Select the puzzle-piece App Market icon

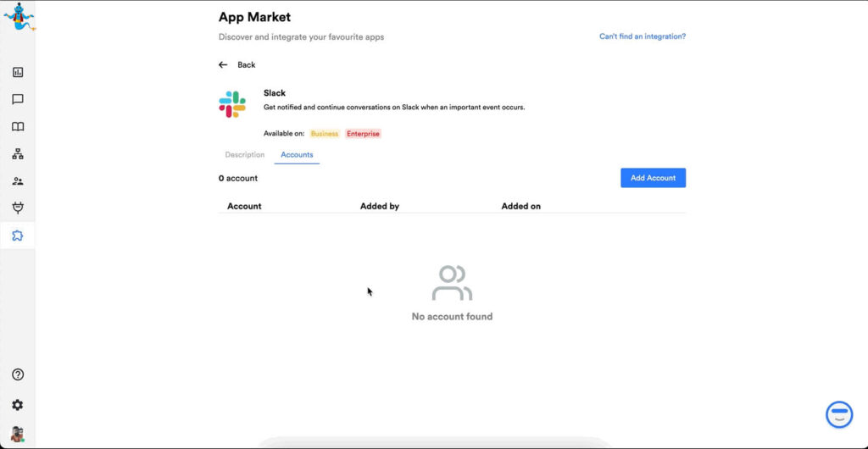point(18,236)
